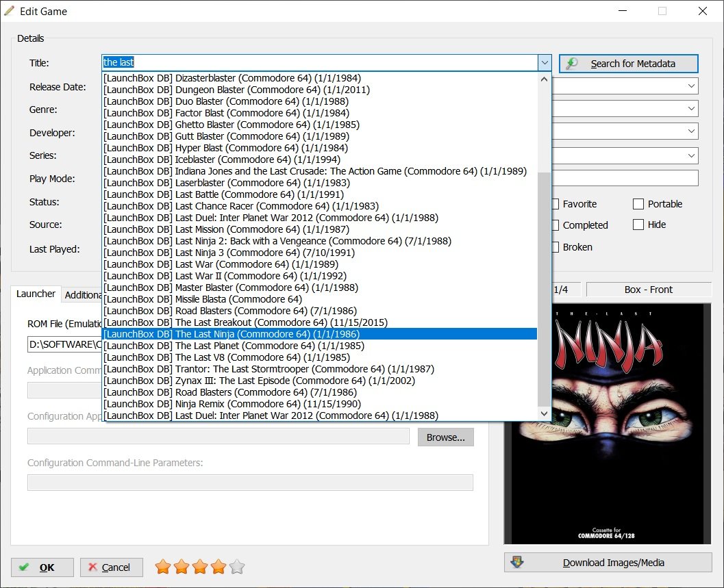Set rating to three stars
The width and height of the screenshot is (724, 588).
pos(200,566)
